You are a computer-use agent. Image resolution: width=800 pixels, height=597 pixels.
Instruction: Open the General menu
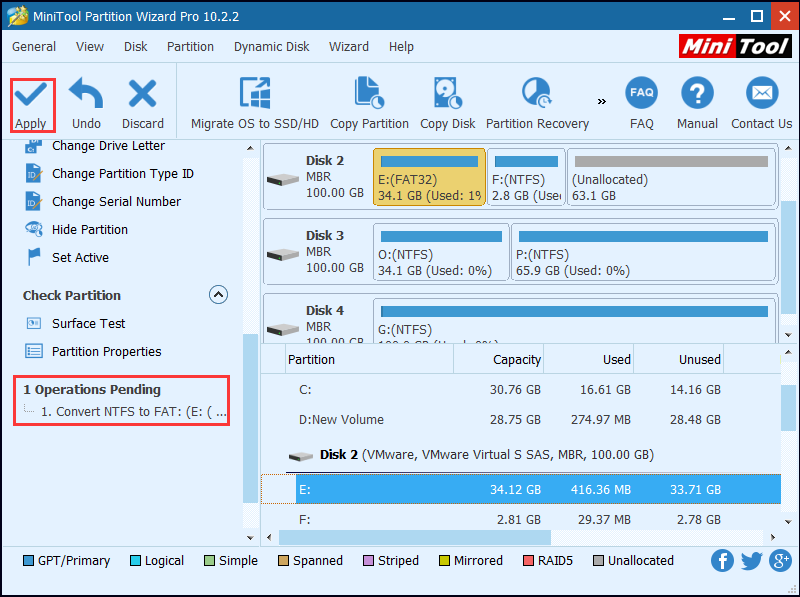pyautogui.click(x=34, y=46)
